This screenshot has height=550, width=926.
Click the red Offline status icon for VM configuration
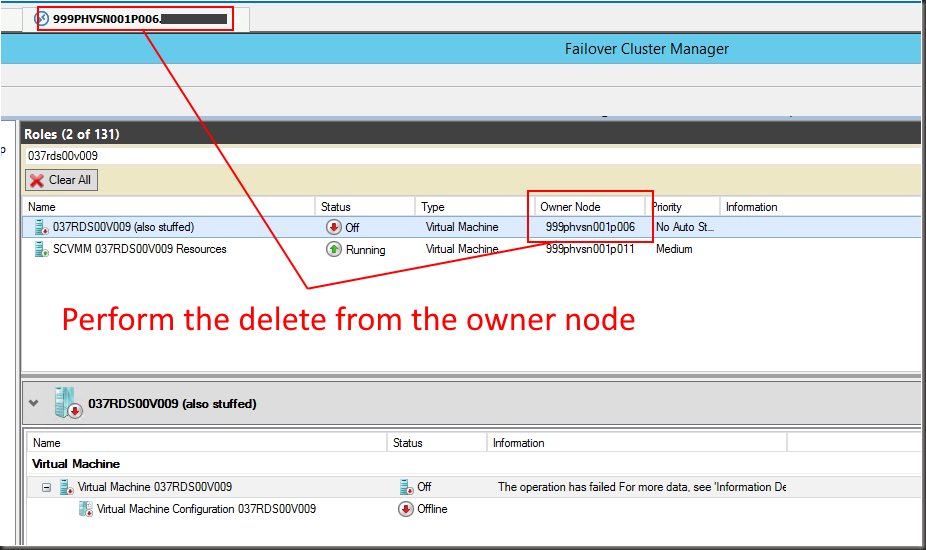click(x=406, y=509)
